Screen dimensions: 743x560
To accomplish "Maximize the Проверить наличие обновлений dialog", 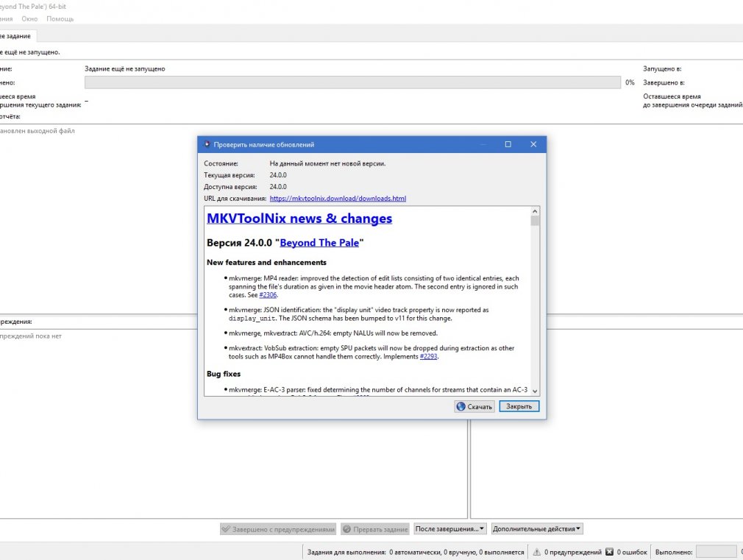I will (x=508, y=144).
